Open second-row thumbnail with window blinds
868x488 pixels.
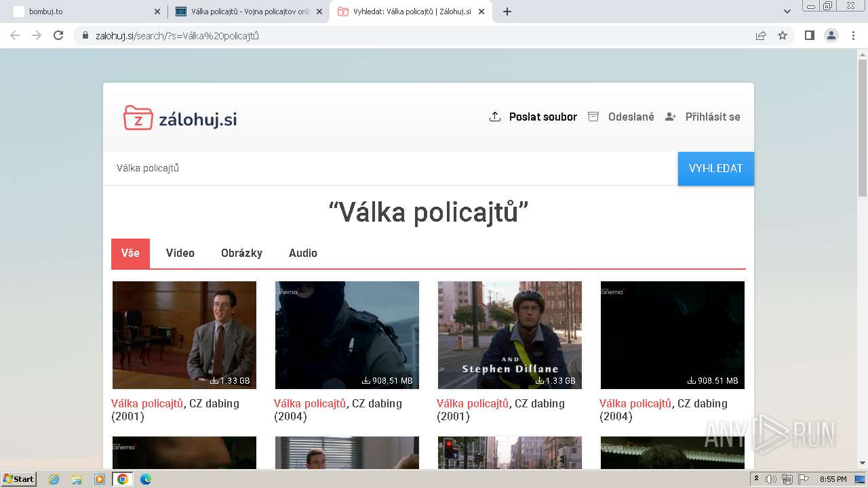(347, 452)
